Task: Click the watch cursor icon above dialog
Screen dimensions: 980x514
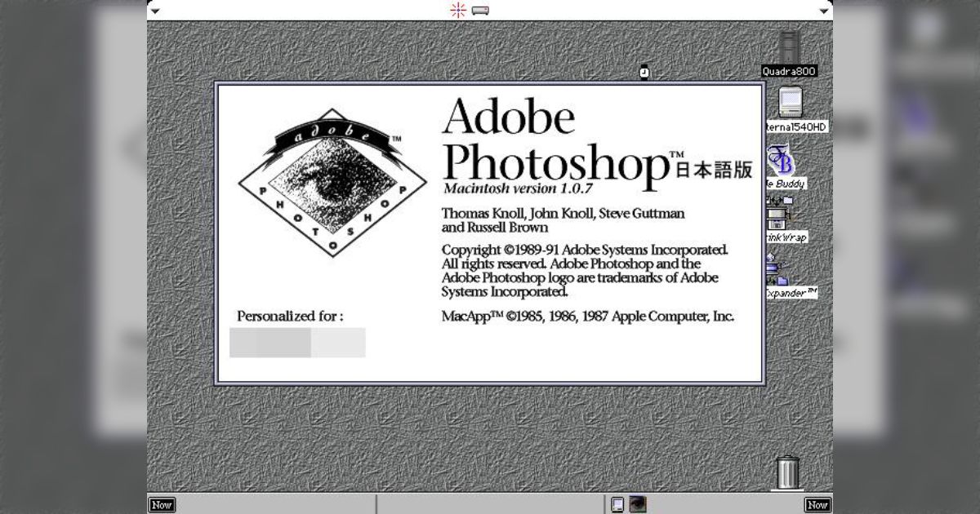Action: click(644, 73)
